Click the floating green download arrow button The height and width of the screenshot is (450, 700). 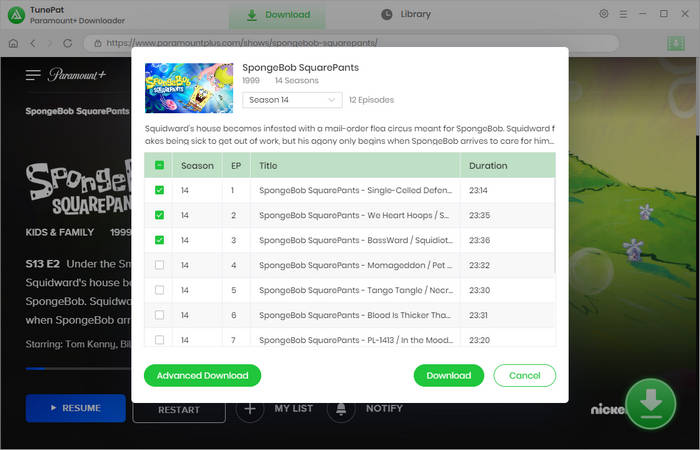pos(651,404)
